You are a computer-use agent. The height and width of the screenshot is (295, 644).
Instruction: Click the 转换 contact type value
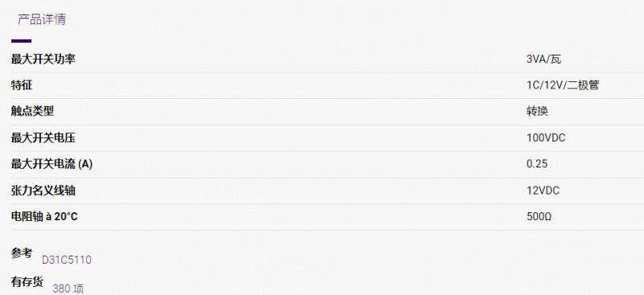coord(537,111)
